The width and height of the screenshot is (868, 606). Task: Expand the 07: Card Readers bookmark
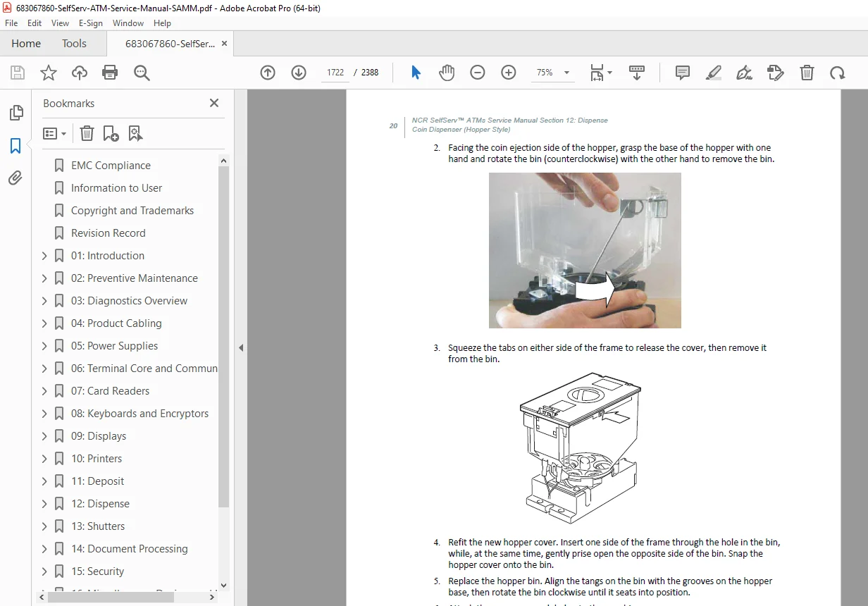coord(44,391)
